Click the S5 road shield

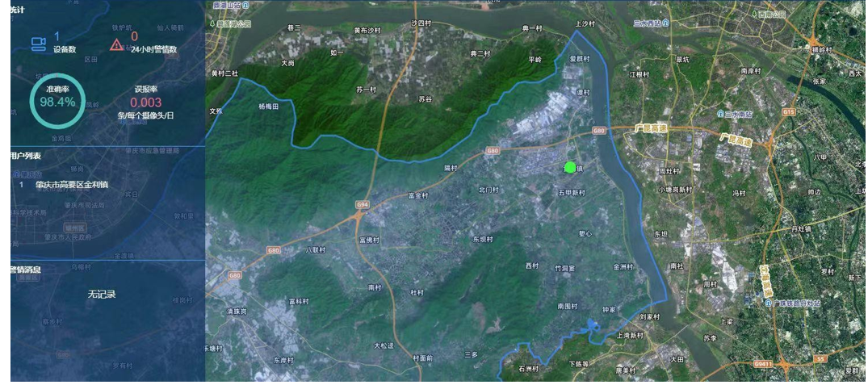[x=820, y=360]
